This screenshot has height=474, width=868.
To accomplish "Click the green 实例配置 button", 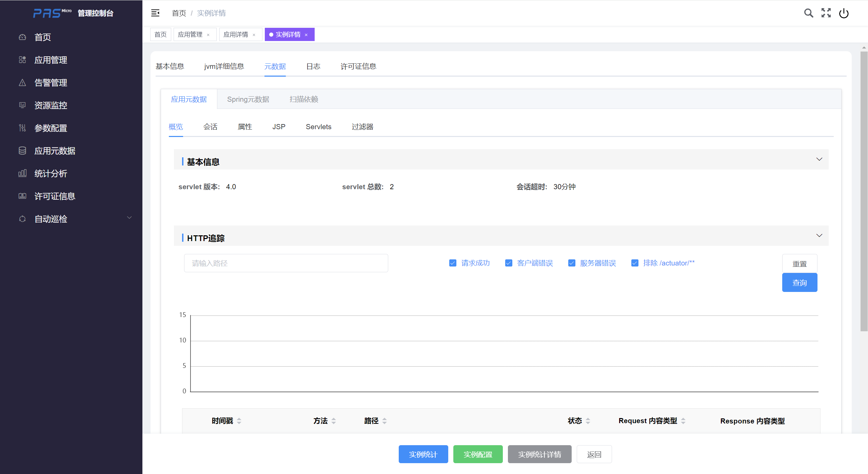I will (x=478, y=454).
